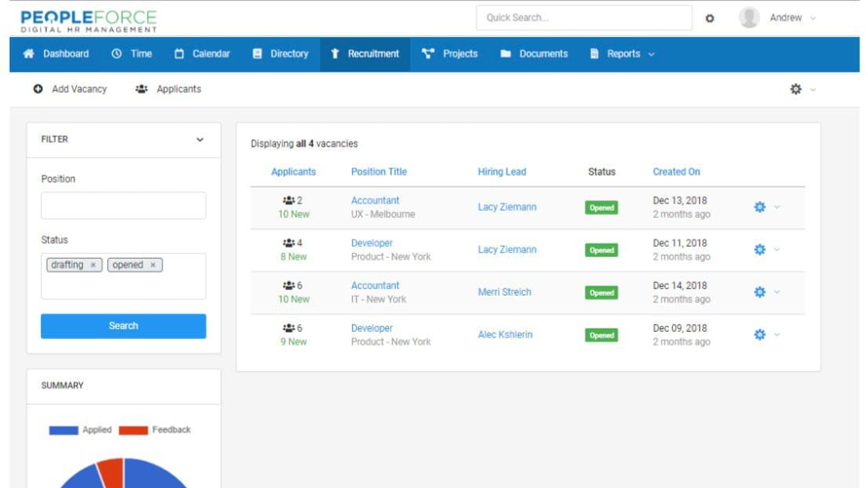Remove the opened status tag
This screenshot has width=868, height=488.
(153, 265)
